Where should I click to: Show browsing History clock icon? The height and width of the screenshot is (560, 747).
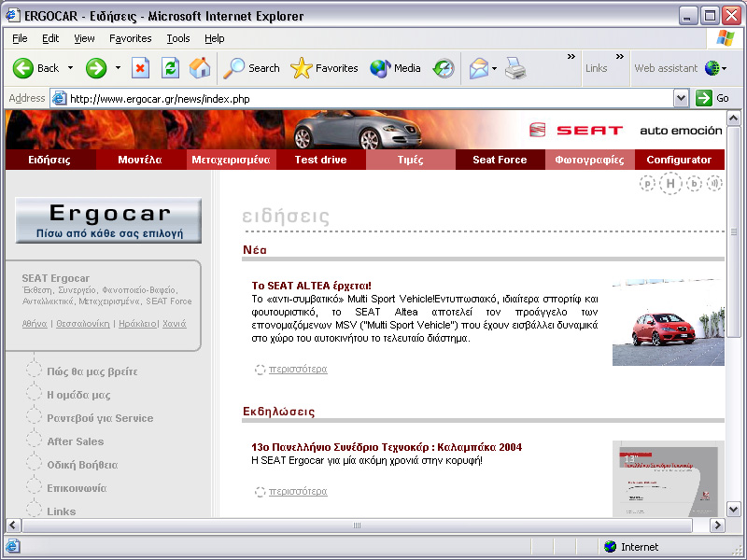pyautogui.click(x=443, y=68)
